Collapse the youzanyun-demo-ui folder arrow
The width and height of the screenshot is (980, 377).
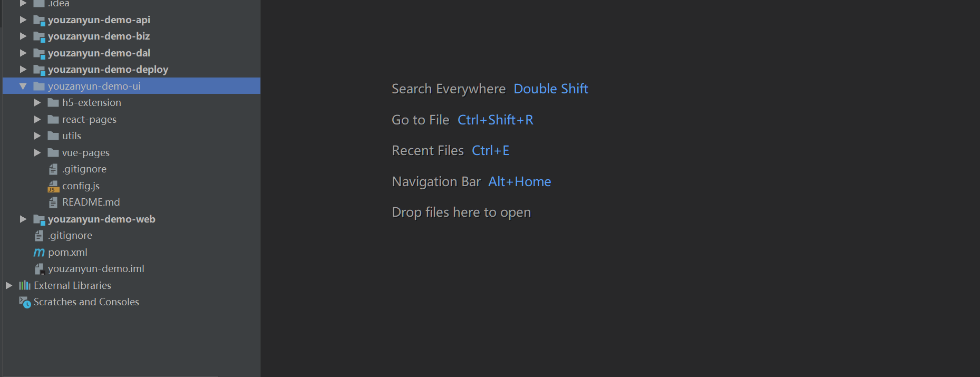23,86
